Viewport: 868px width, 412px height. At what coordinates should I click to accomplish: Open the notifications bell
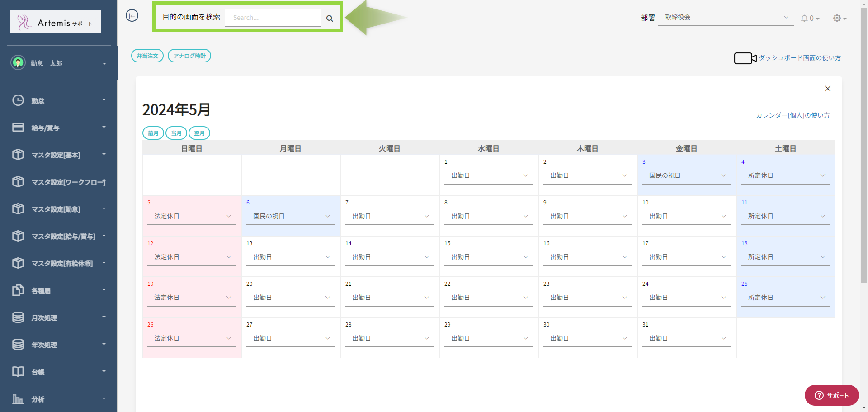click(804, 19)
